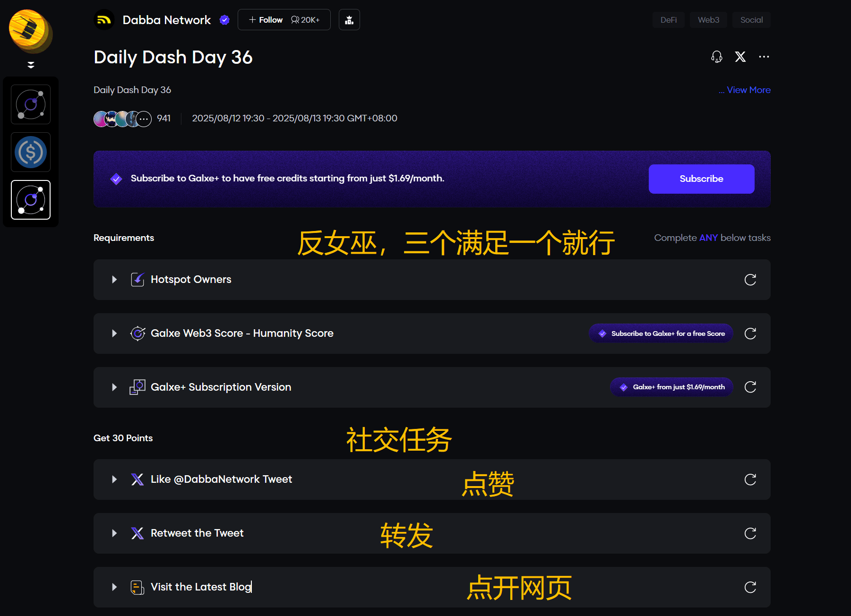Open the leaderboard icon button next to Follow
Image resolution: width=851 pixels, height=616 pixels.
coord(349,20)
